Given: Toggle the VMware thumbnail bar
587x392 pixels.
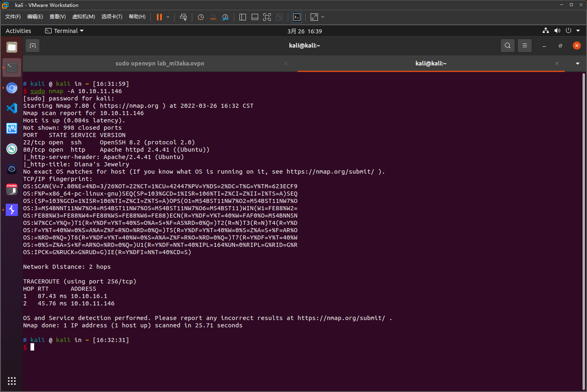Looking at the screenshot, I should pos(255,17).
